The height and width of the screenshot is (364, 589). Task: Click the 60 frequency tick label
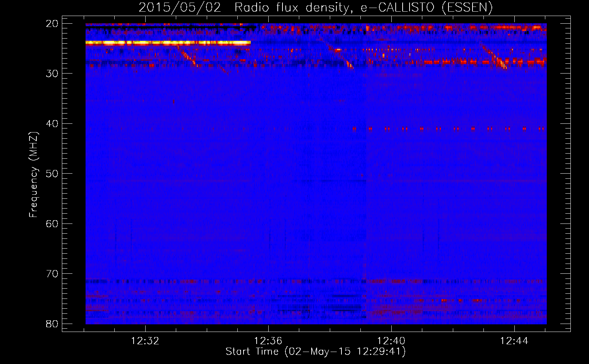tap(52, 223)
